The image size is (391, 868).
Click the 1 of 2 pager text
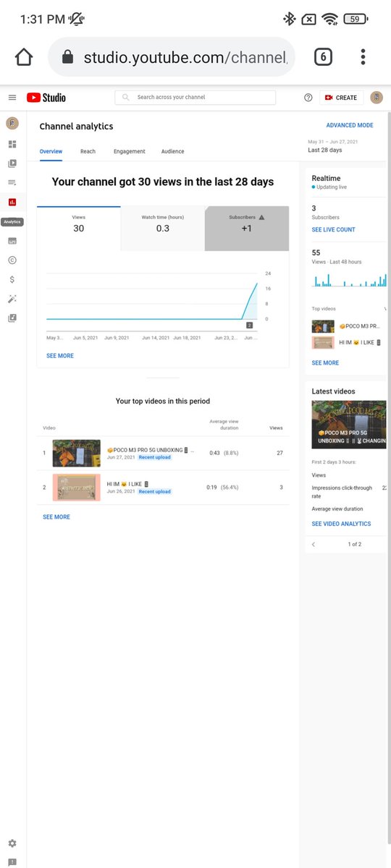pos(355,544)
